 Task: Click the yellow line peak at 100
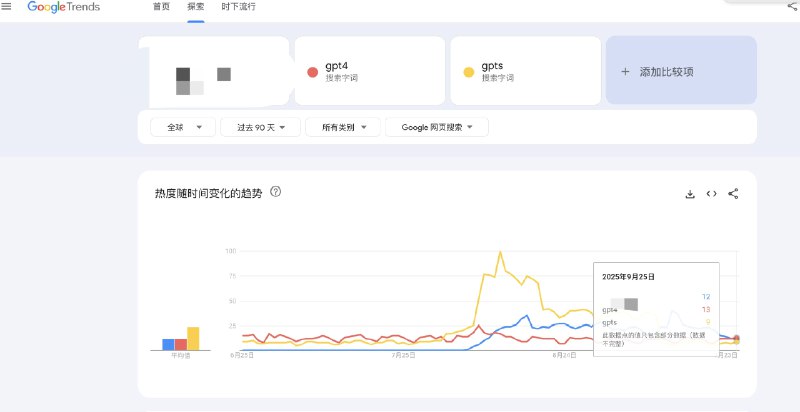tap(500, 252)
